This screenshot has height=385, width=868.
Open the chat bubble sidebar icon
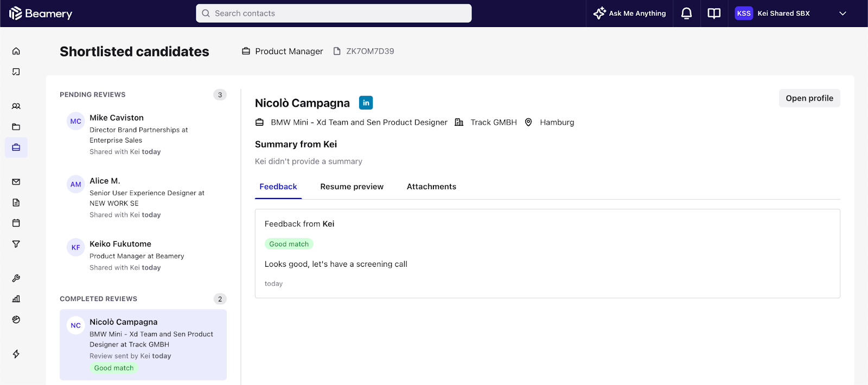tap(16, 72)
